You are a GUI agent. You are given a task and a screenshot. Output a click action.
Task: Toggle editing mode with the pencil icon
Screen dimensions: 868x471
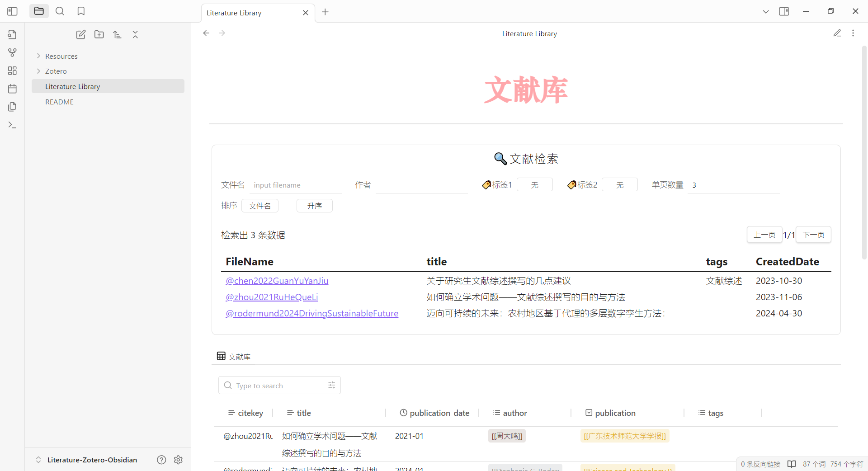837,33
